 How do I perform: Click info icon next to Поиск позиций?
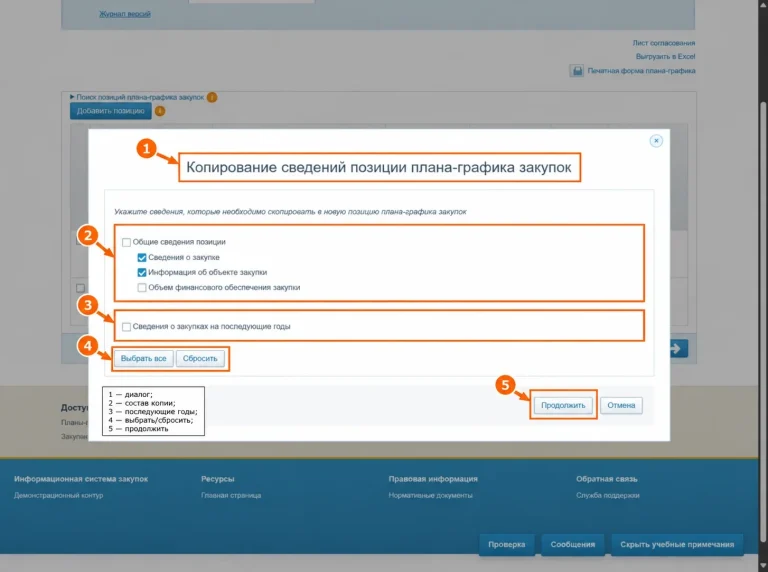click(x=212, y=97)
